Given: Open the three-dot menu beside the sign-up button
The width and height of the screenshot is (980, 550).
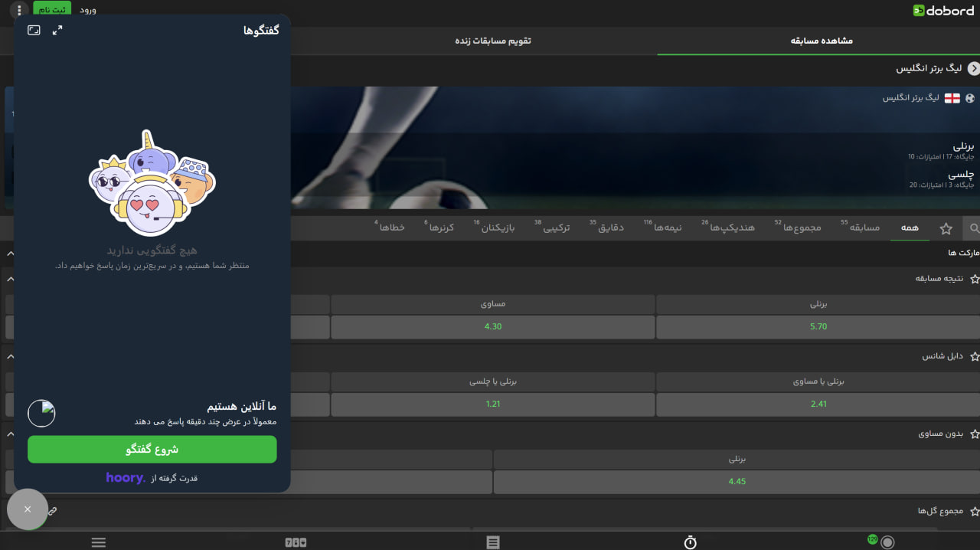Looking at the screenshot, I should click(x=20, y=11).
